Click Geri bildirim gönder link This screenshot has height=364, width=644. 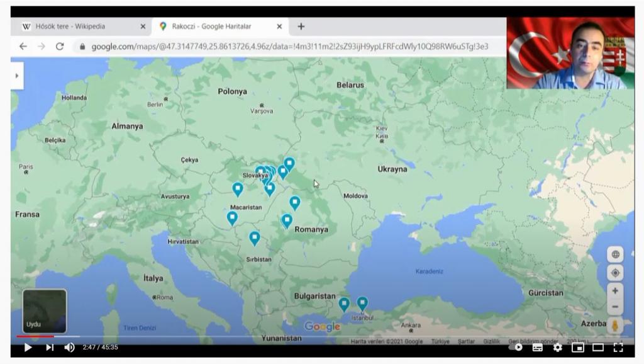[533, 341]
